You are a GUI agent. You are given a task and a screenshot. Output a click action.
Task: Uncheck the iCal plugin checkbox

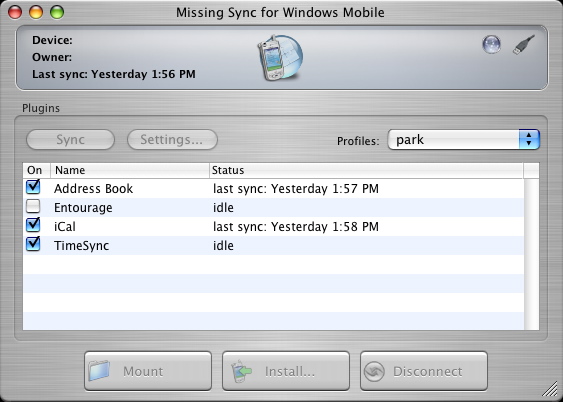point(33,225)
